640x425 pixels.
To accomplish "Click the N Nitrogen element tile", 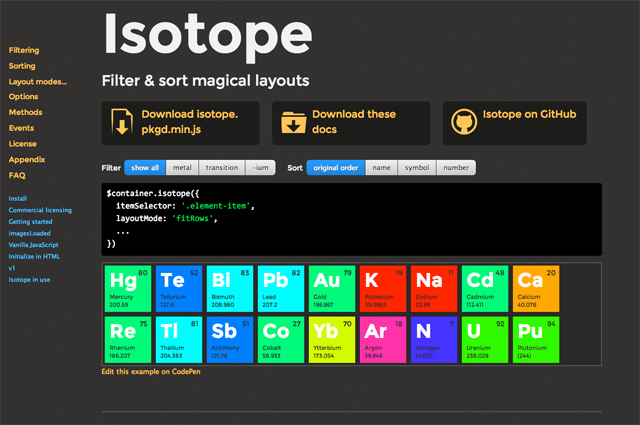I will (x=434, y=340).
